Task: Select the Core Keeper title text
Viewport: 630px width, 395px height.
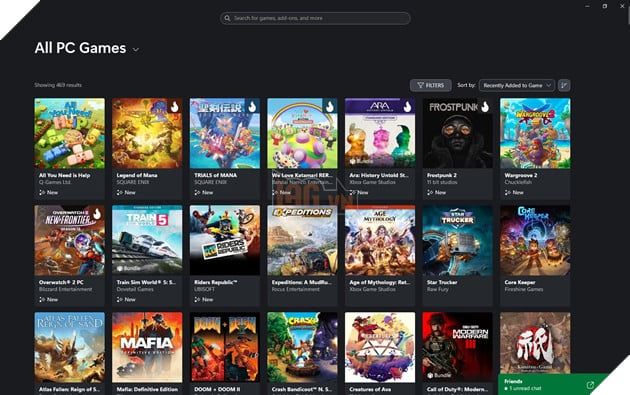Action: tap(520, 282)
